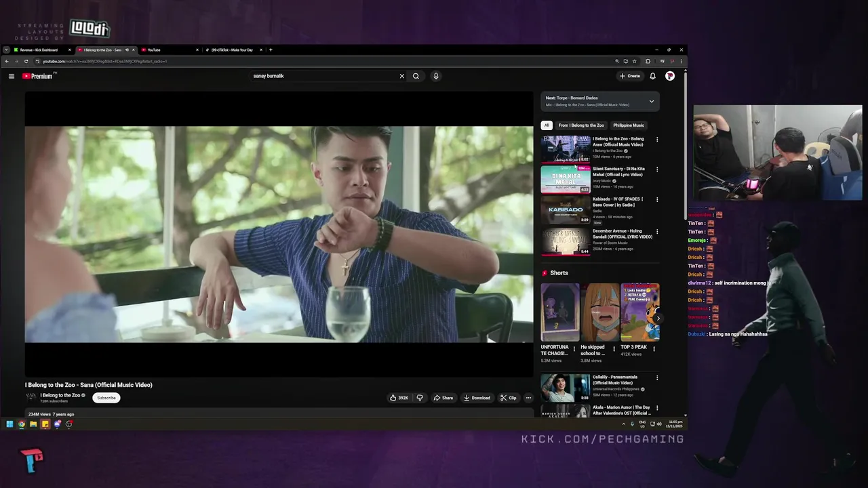868x488 pixels.
Task: Like the video with thumbs up 392K
Action: coord(399,398)
